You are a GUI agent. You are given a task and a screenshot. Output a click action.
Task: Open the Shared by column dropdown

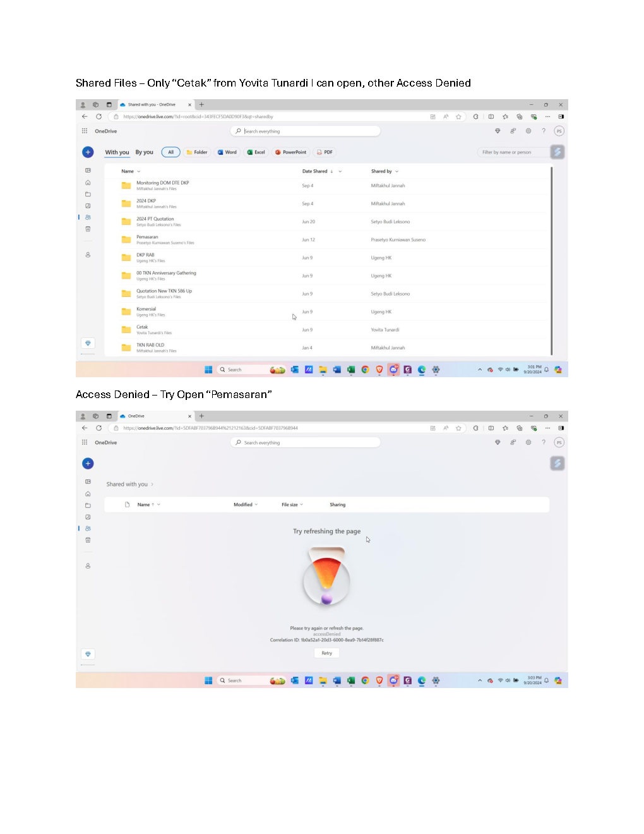click(397, 171)
